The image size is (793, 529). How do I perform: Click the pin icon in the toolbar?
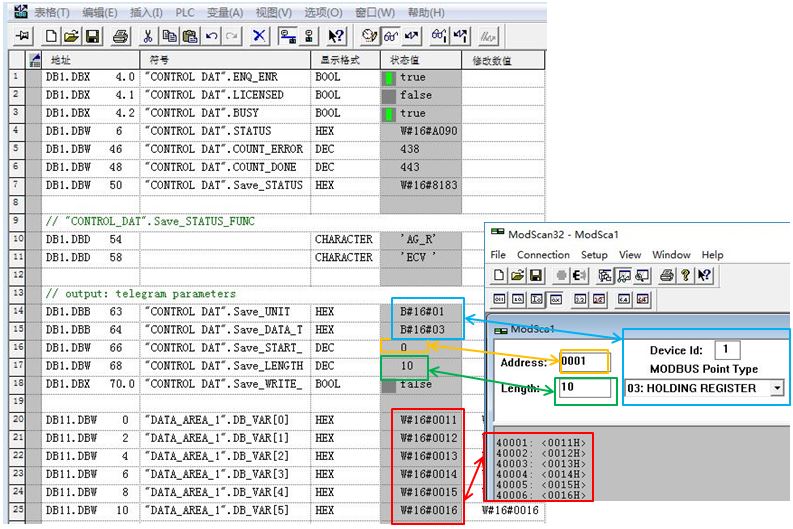23,36
